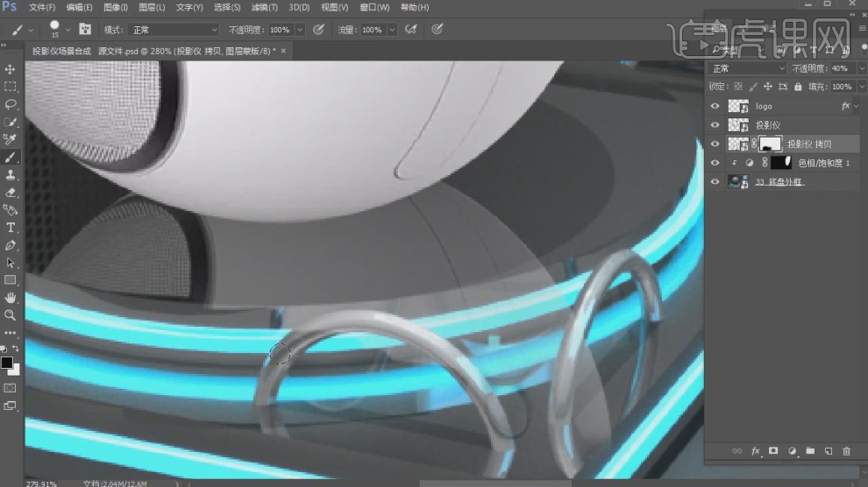Open the brush 不透明度 slider dropdown
Viewport: 868px width, 487px height.
tap(300, 30)
